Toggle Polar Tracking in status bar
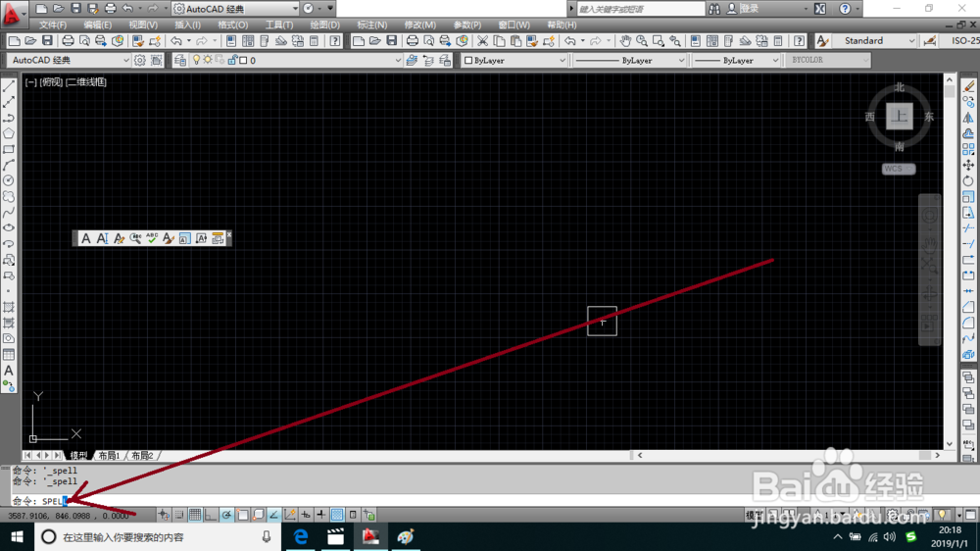Screen dimensions: 980x551 (226, 515)
